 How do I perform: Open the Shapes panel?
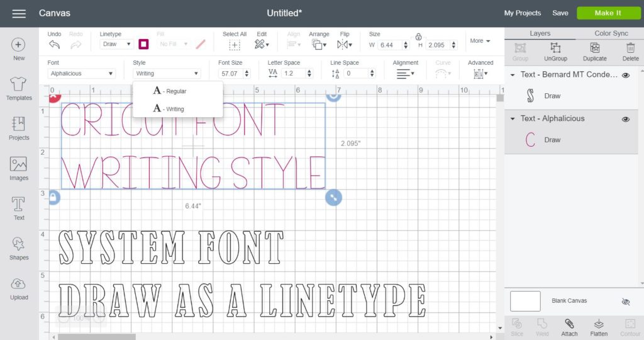click(18, 248)
